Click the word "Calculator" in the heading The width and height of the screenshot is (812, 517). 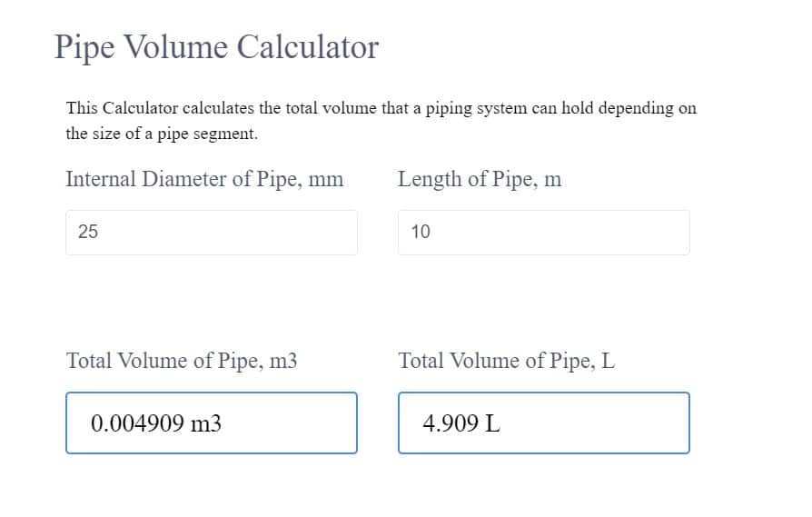tap(308, 46)
